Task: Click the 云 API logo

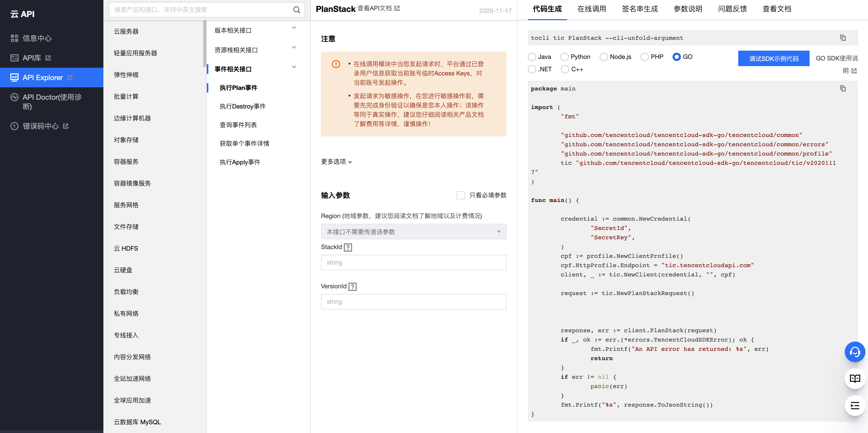Action: [22, 14]
